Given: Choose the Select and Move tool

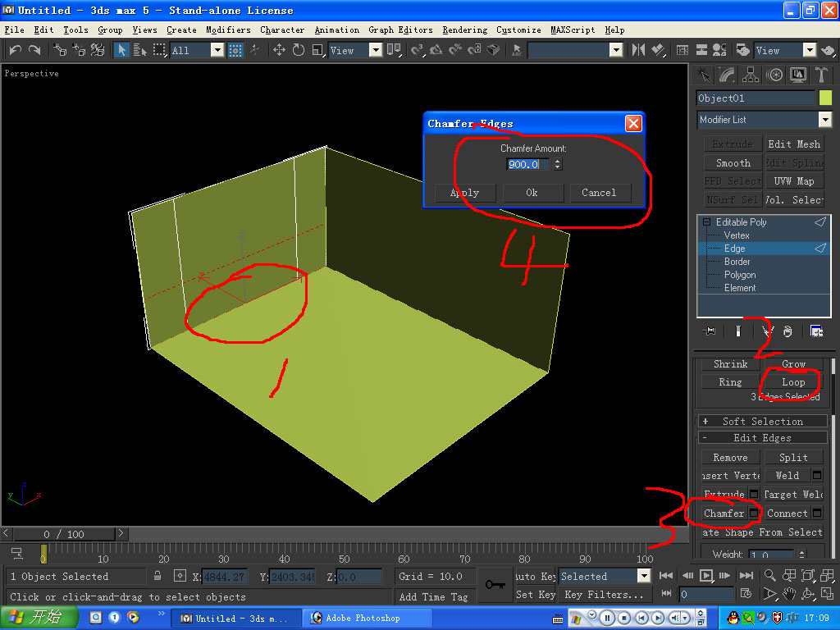Looking at the screenshot, I should pyautogui.click(x=279, y=50).
